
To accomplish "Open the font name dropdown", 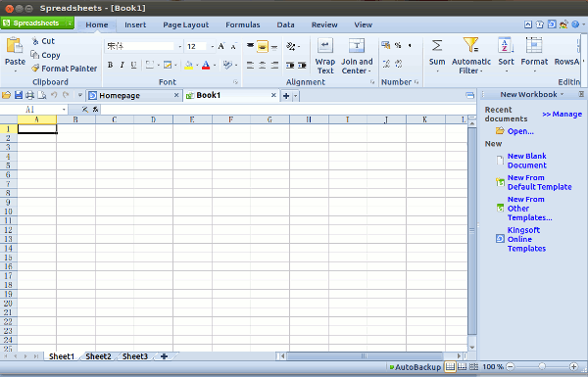I will coord(180,46).
